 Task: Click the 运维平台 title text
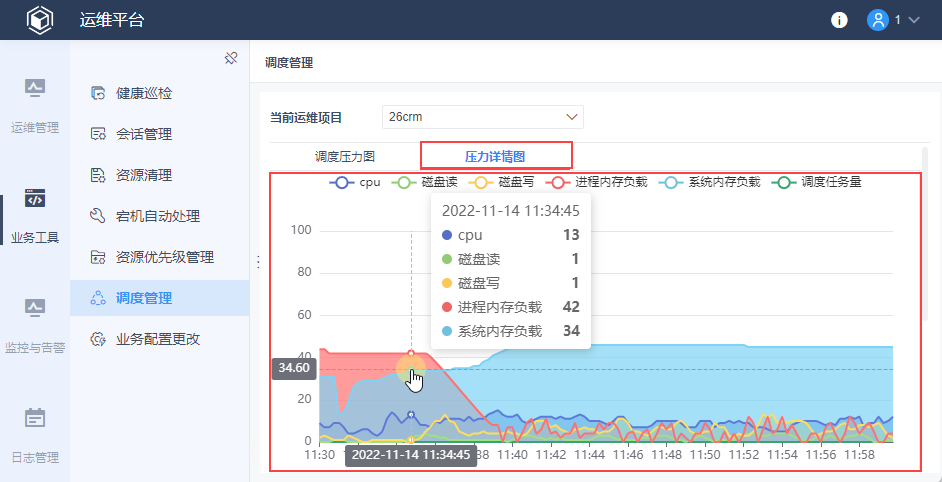point(112,20)
